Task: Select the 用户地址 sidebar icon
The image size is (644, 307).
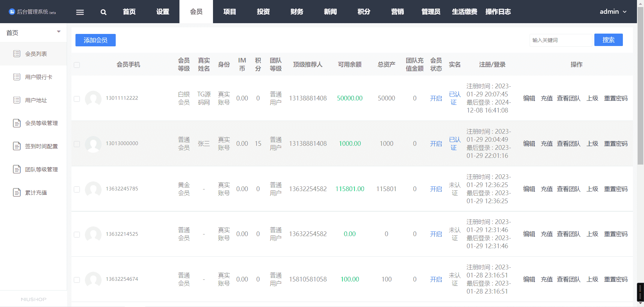Action: 17,100
